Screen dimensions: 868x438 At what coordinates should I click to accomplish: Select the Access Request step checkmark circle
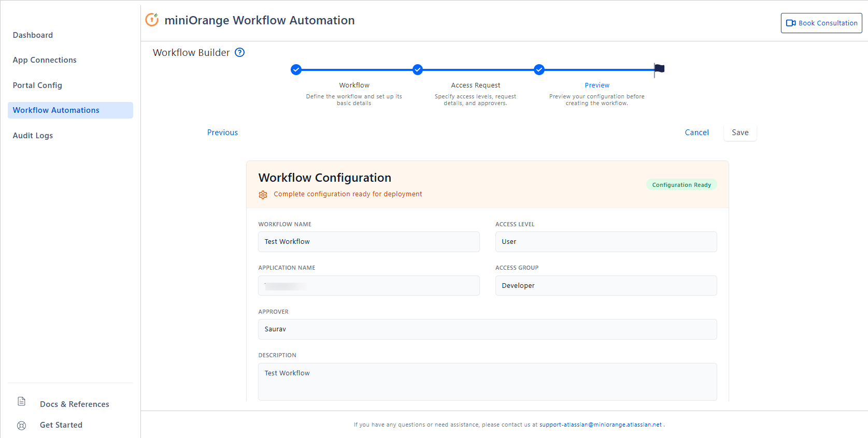(x=418, y=69)
